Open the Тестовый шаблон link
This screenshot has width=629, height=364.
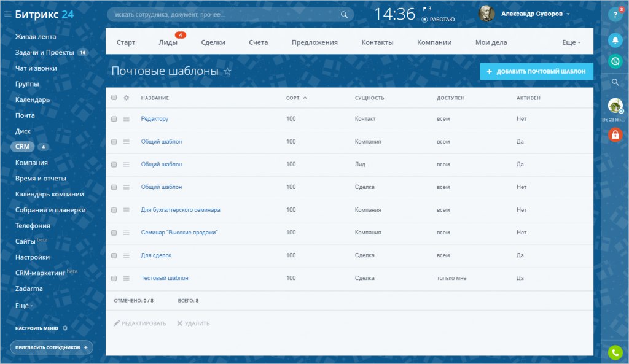tap(165, 278)
